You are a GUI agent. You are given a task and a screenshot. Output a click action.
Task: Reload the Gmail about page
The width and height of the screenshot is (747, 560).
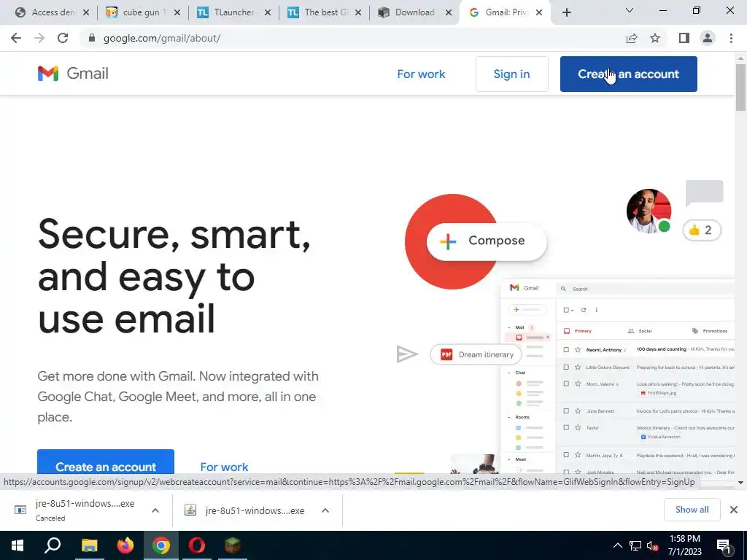pyautogui.click(x=63, y=38)
